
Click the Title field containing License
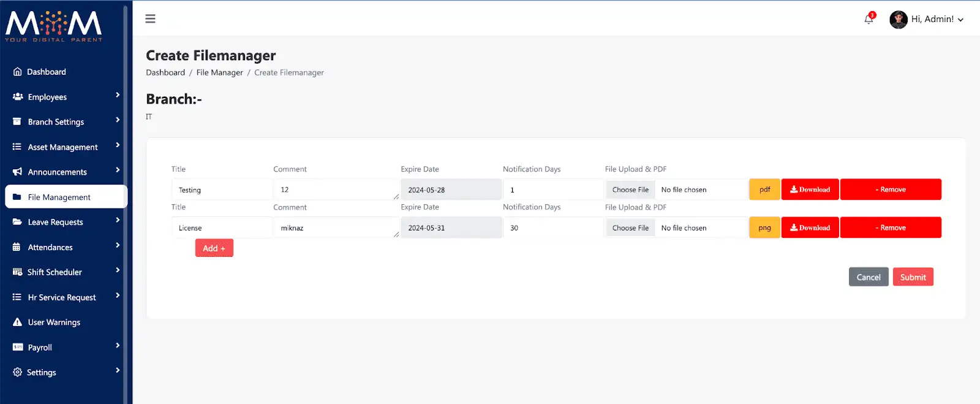coord(222,228)
